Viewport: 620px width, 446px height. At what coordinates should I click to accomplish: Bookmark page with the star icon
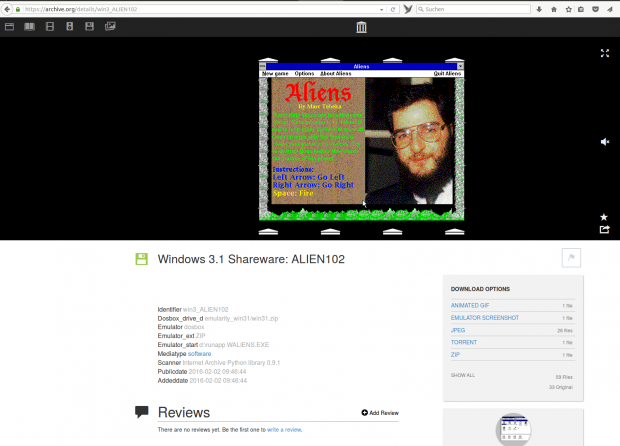point(568,9)
